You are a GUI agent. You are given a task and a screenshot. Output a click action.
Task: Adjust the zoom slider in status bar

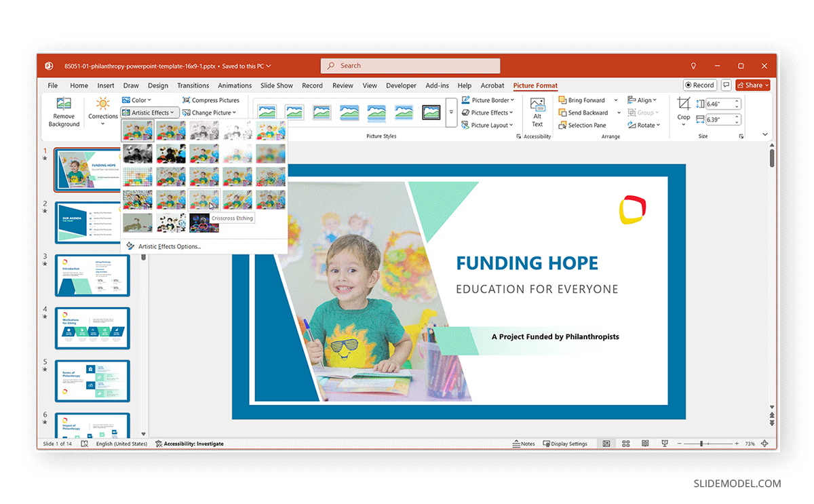click(701, 444)
